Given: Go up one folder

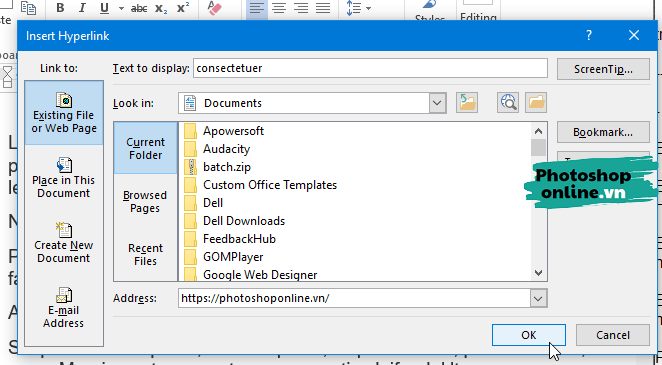Looking at the screenshot, I should click(x=467, y=103).
